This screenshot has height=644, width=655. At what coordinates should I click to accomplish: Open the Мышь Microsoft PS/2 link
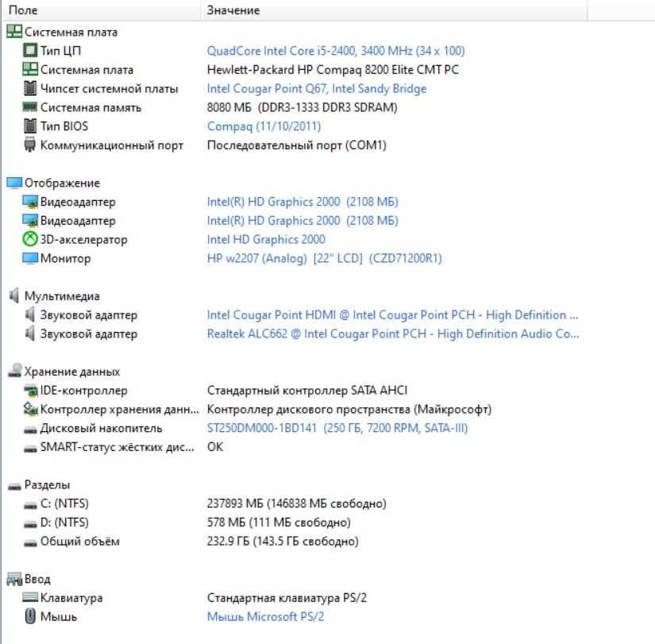coord(266,616)
